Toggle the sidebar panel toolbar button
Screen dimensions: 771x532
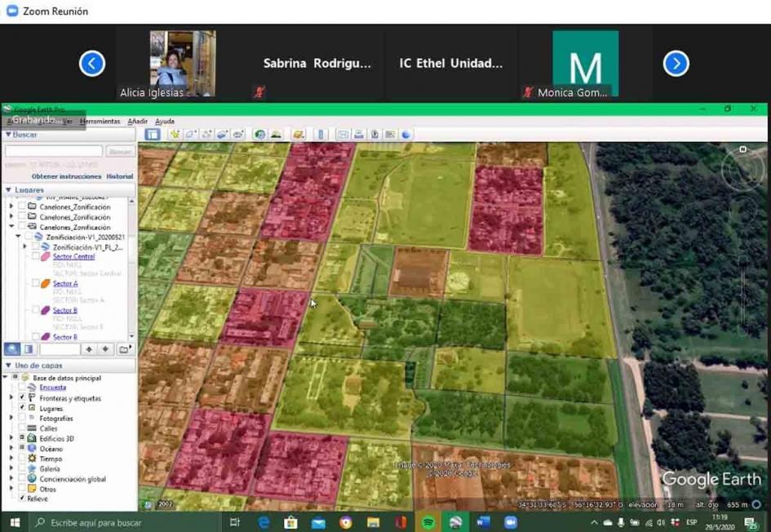click(x=153, y=135)
